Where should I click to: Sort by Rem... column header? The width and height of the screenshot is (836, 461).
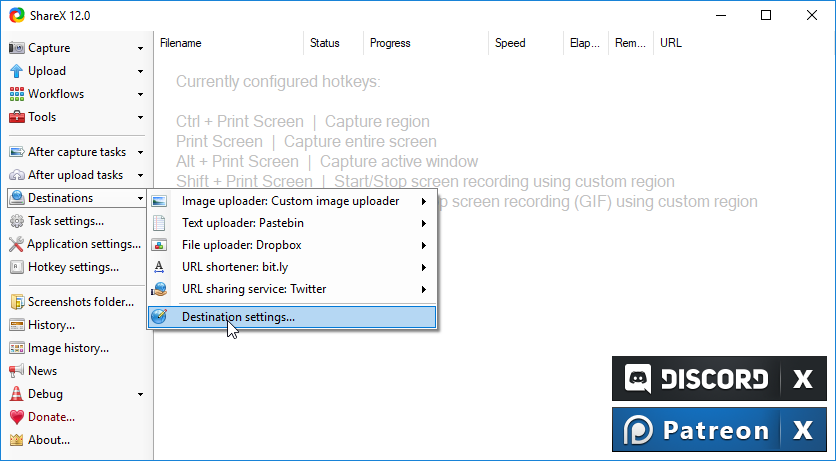(x=631, y=43)
